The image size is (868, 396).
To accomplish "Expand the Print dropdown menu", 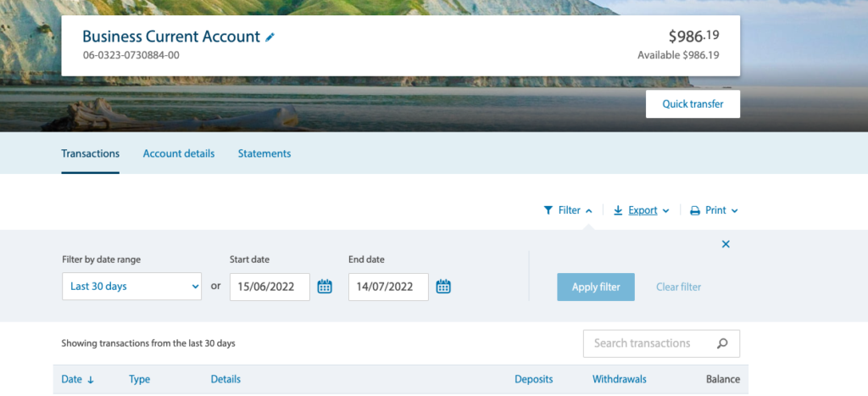I will 714,210.
